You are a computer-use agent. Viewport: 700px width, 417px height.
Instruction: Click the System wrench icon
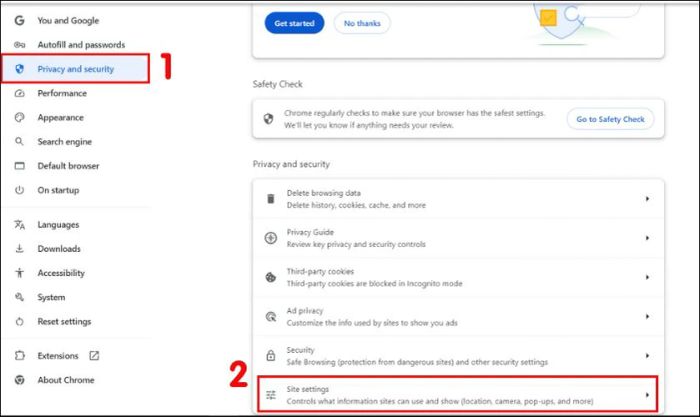pos(19,297)
